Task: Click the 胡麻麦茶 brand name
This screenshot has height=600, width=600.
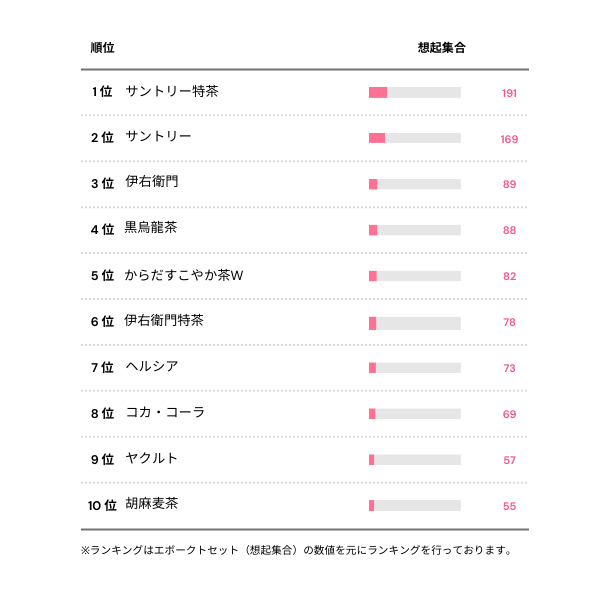Action: coord(152,505)
